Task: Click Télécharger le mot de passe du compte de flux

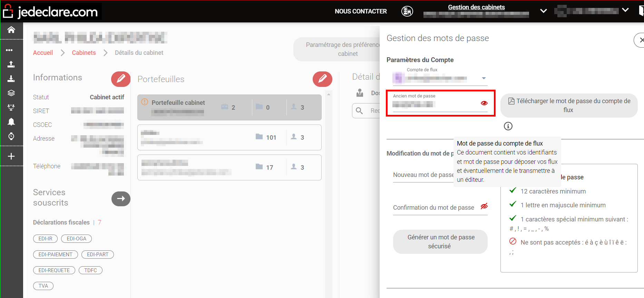Action: (x=569, y=106)
